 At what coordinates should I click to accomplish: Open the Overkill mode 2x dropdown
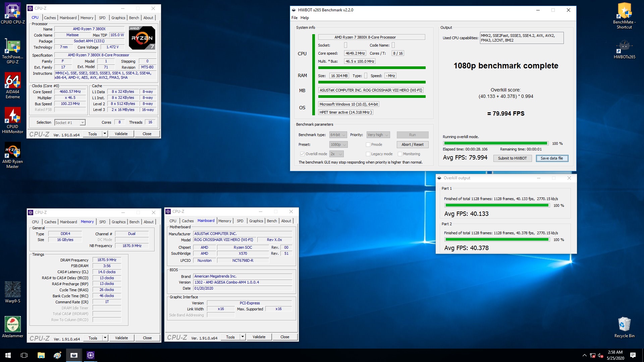pyautogui.click(x=336, y=154)
